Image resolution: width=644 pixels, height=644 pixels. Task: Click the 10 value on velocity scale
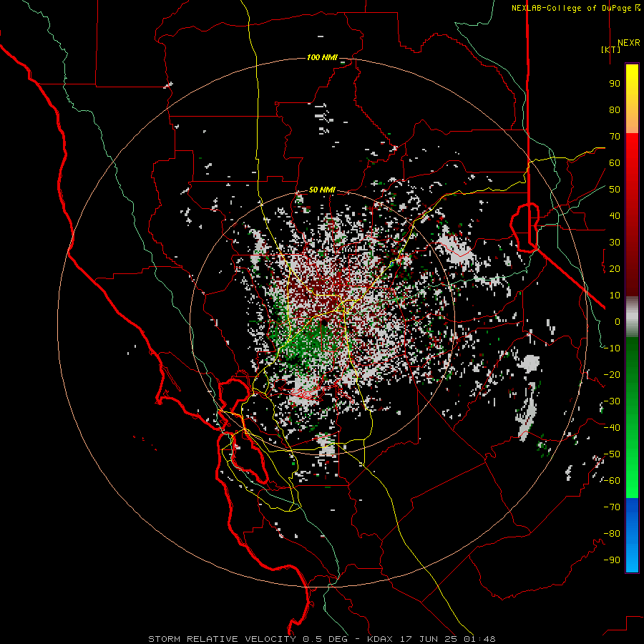coord(615,296)
